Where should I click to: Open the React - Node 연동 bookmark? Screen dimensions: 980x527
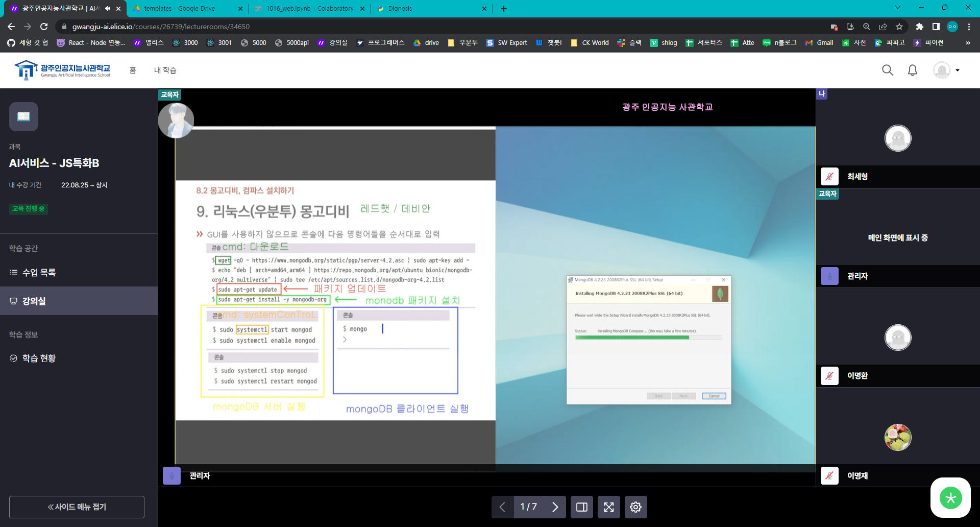point(91,43)
